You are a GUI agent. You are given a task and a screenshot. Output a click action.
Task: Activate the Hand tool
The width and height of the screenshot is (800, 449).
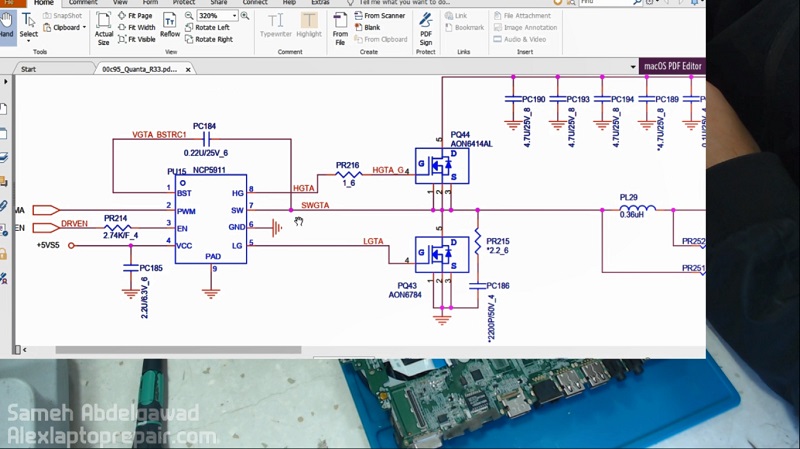(x=7, y=26)
